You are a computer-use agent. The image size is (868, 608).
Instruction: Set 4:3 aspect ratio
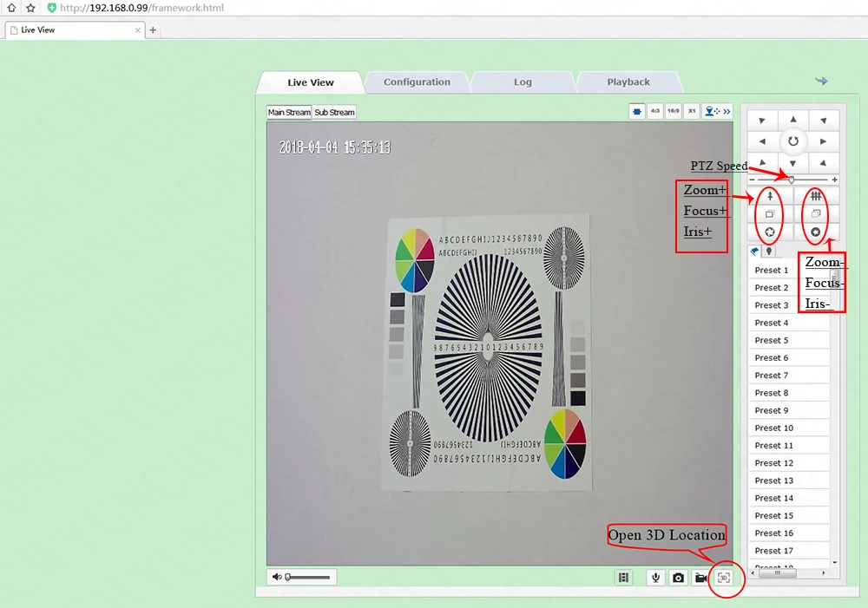point(655,111)
